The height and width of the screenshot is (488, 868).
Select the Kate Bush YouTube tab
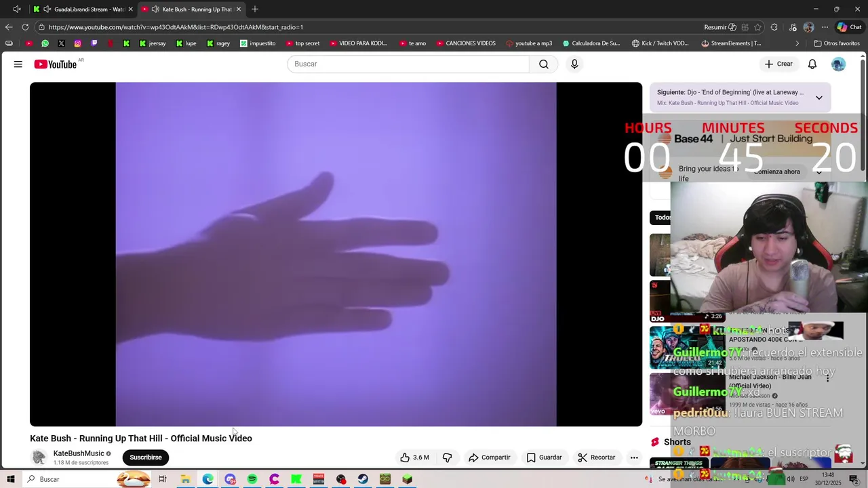pyautogui.click(x=191, y=9)
